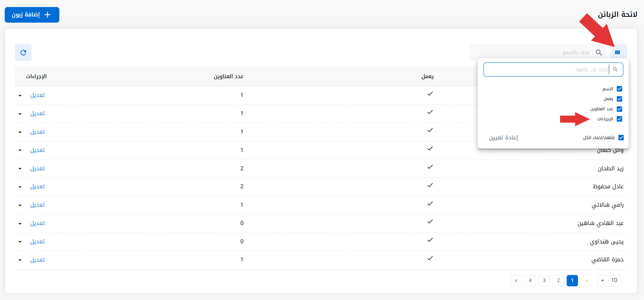644x300 pixels.
Task: Expand actions arrow in حمزة القاضي row
Action: coord(20,260)
